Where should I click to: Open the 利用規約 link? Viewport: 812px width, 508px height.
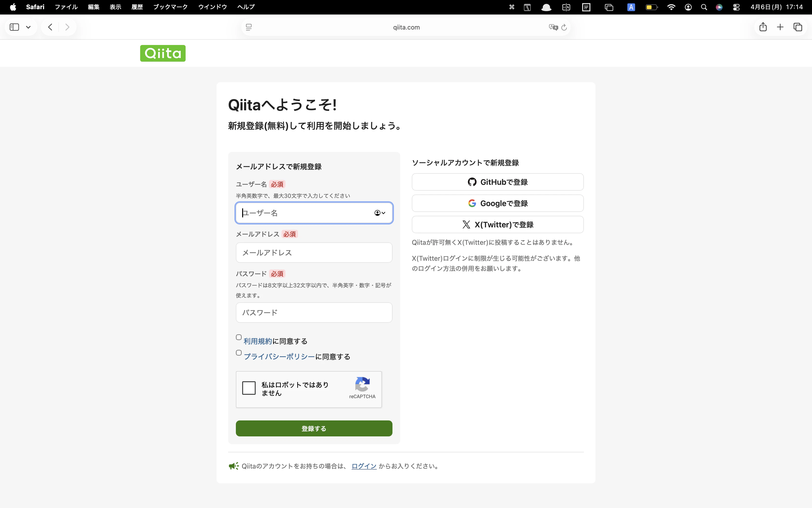click(x=258, y=341)
